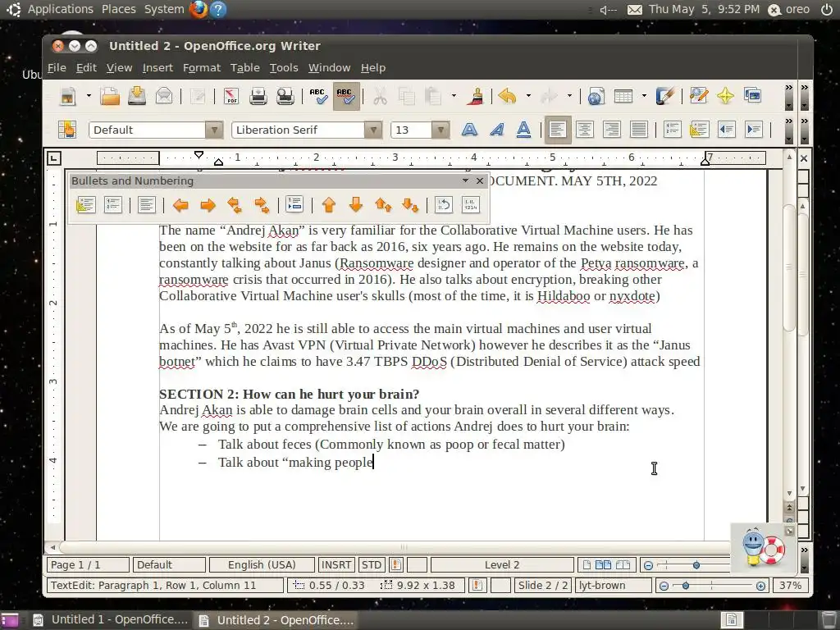Click STD selection mode field
The height and width of the screenshot is (630, 840).
(372, 564)
